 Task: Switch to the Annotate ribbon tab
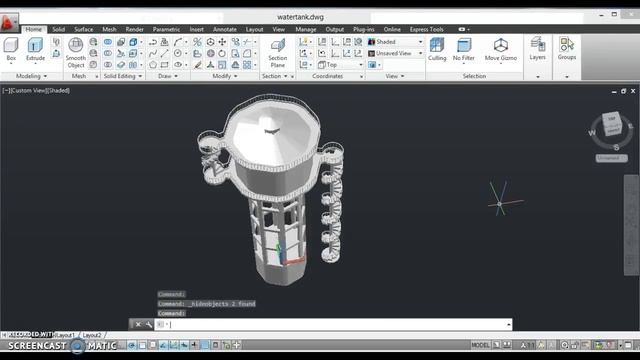(x=224, y=29)
